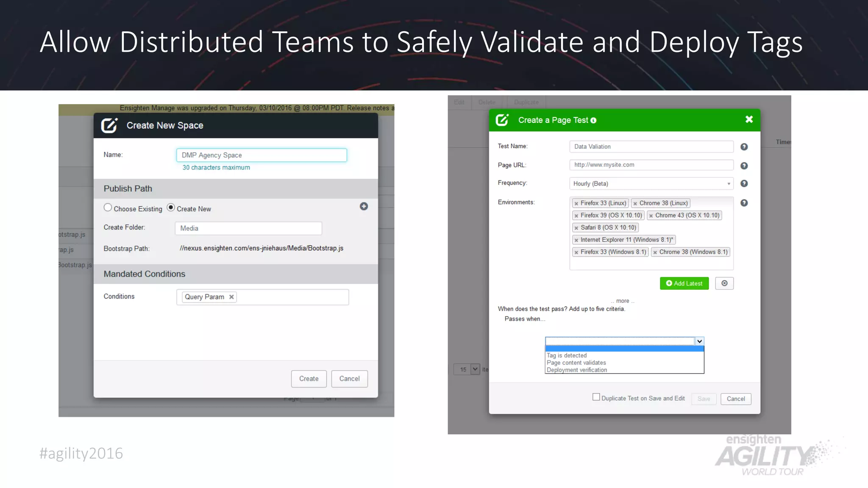Remove Chrome 38 (Linux) environment

click(635, 204)
